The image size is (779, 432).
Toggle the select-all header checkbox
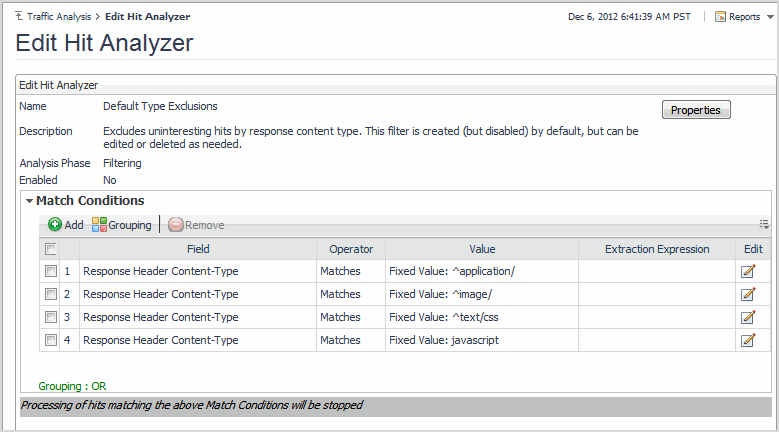[x=50, y=249]
